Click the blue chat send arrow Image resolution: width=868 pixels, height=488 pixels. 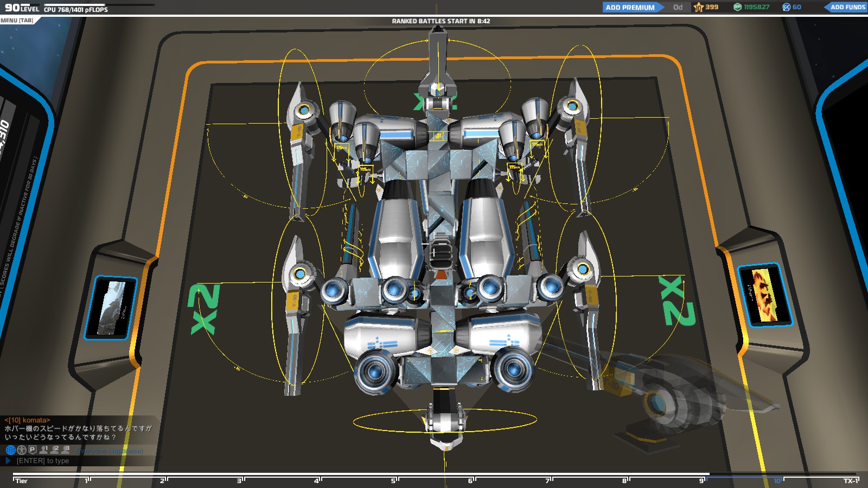(8, 461)
